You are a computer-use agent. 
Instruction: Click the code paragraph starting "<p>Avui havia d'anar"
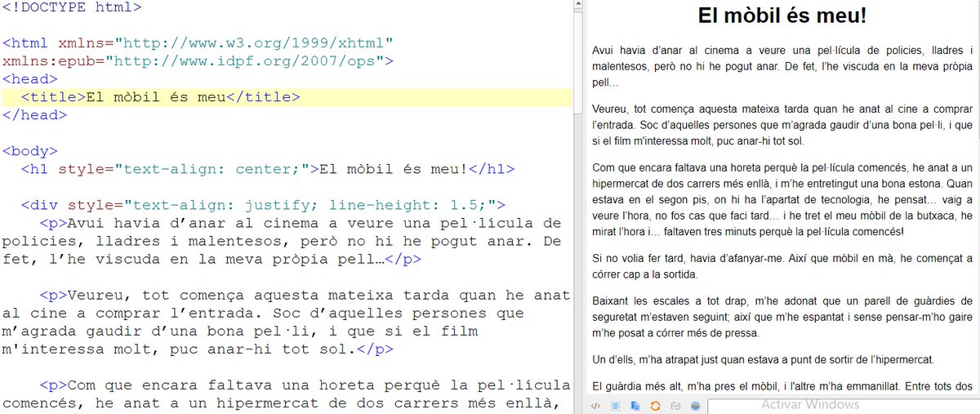pyautogui.click(x=282, y=241)
